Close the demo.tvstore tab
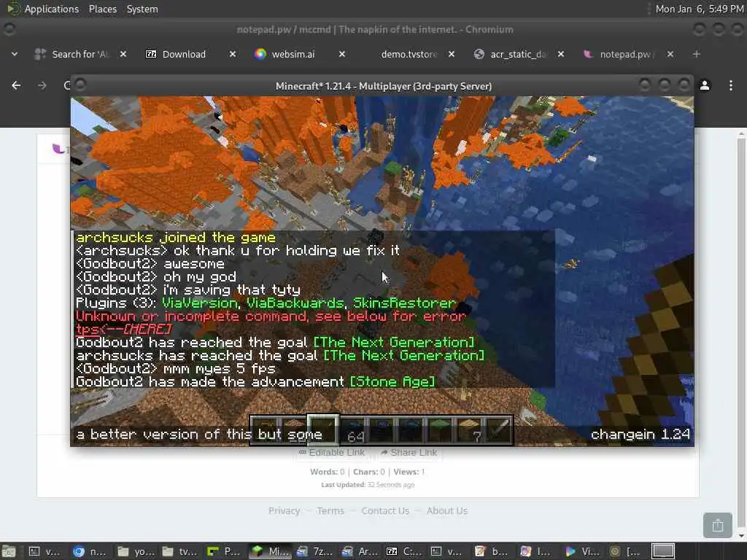 452,54
